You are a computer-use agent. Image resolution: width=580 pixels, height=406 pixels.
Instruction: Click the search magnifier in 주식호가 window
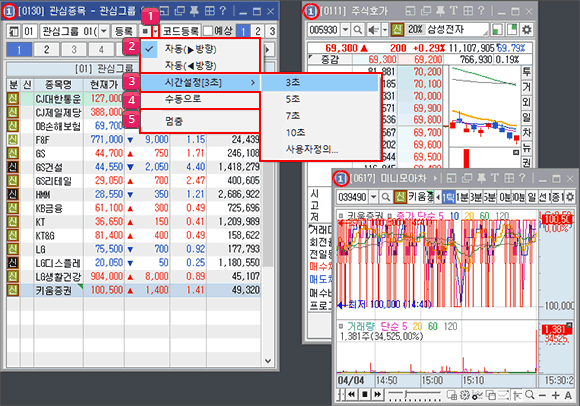point(358,30)
